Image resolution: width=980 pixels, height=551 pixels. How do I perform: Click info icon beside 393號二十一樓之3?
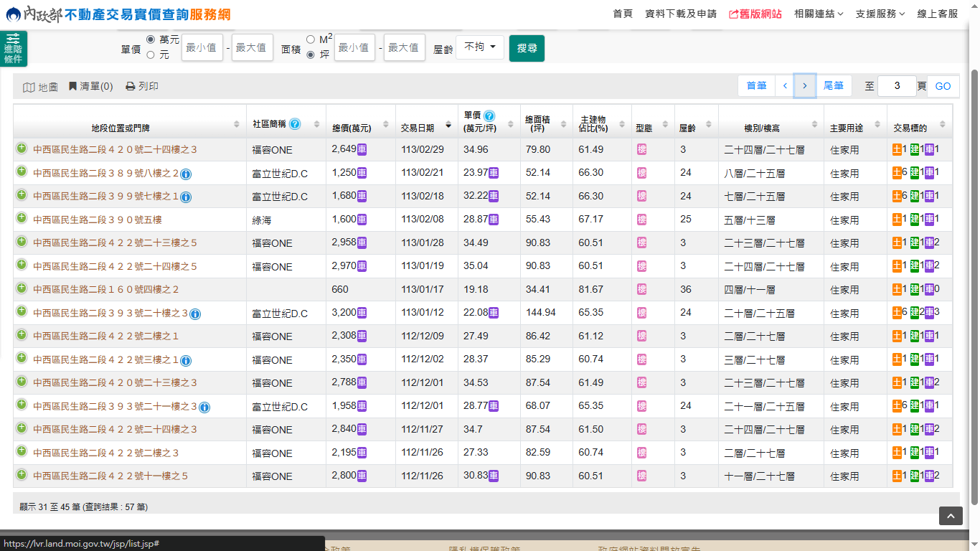(x=204, y=408)
